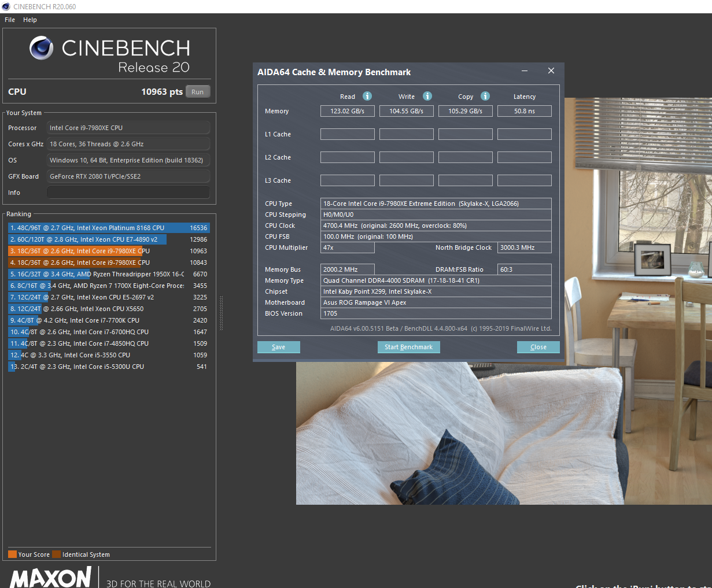Viewport: 712px width, 588px height.
Task: Select the Xeon Platinum 8168 ranking entry
Action: pos(109,228)
